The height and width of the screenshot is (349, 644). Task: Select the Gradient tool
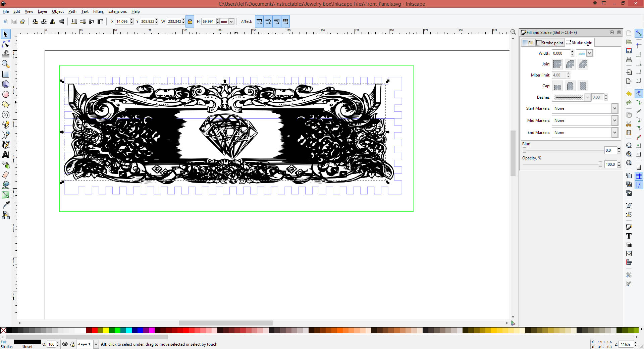tap(5, 195)
